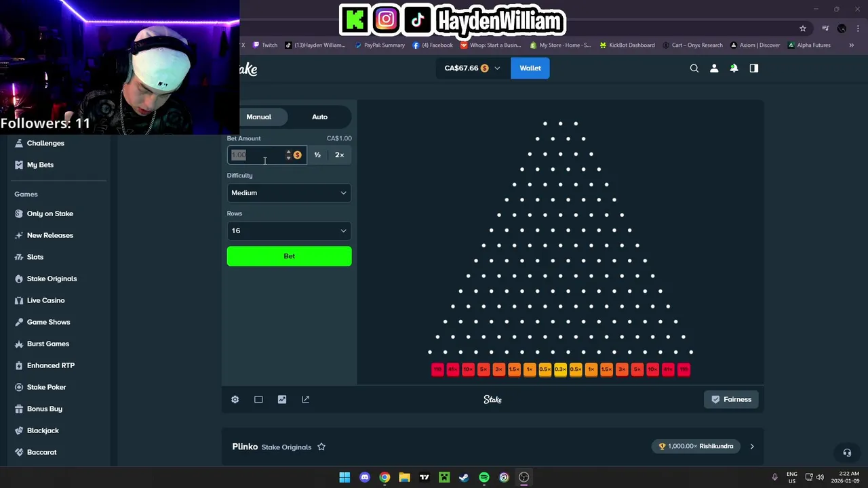Open the Difficulty dropdown set to Medium
The height and width of the screenshot is (488, 868).
290,193
